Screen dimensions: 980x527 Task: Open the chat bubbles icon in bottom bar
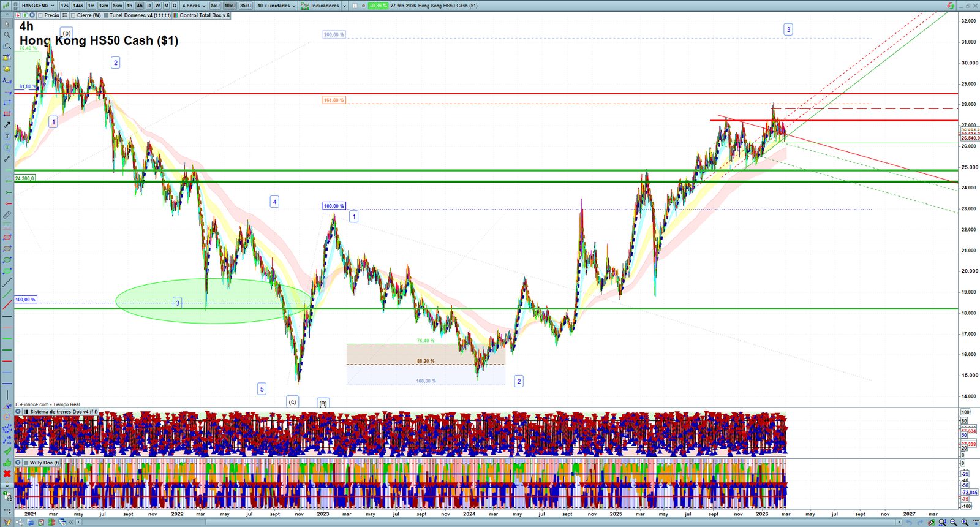(x=31, y=522)
